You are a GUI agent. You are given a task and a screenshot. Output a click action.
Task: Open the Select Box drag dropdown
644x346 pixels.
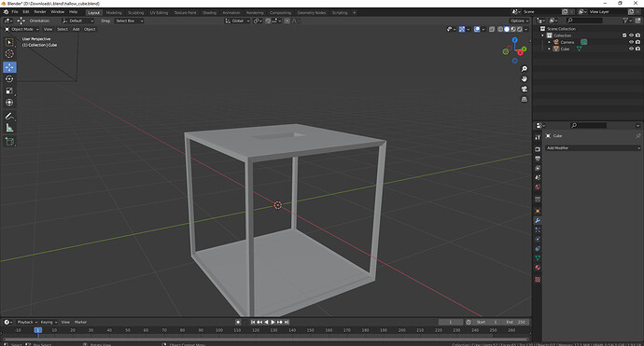[x=129, y=21]
